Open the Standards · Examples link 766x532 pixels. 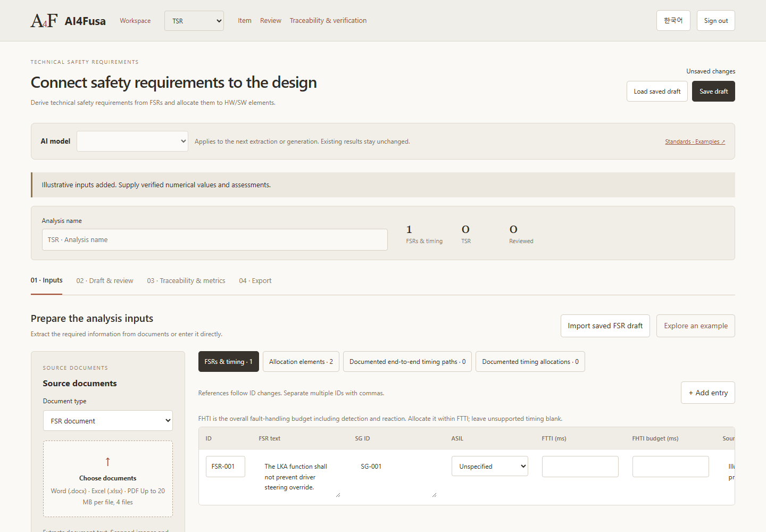tap(695, 142)
